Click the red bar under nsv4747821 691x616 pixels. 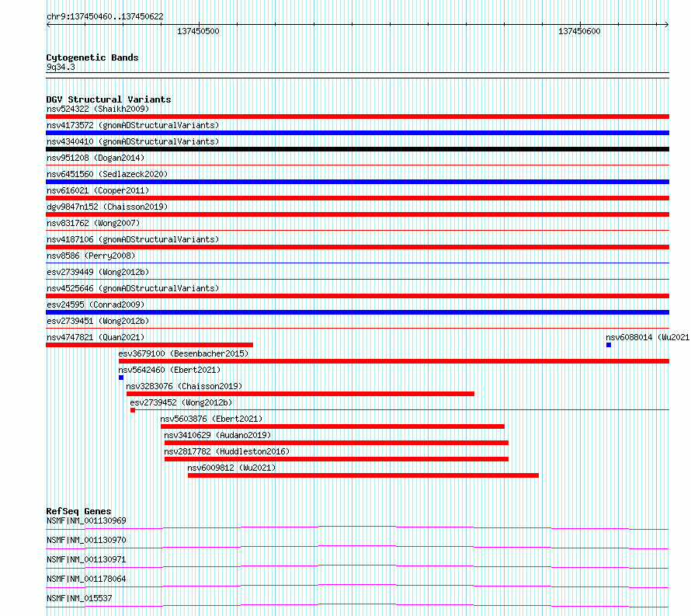coord(149,345)
